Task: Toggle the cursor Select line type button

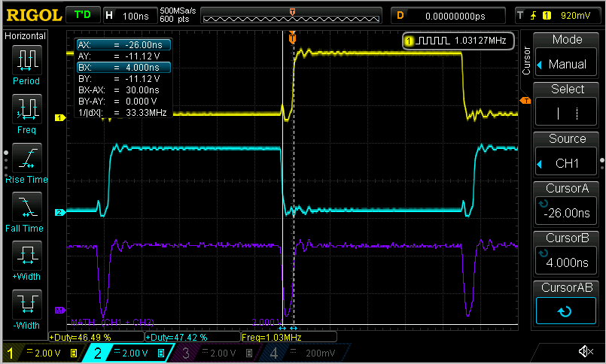Action: point(565,113)
